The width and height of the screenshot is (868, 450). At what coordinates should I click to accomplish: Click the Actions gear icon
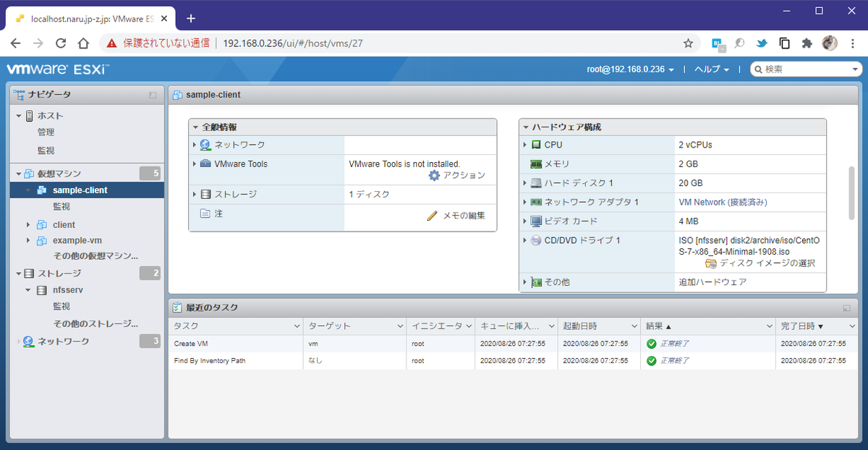(x=434, y=175)
